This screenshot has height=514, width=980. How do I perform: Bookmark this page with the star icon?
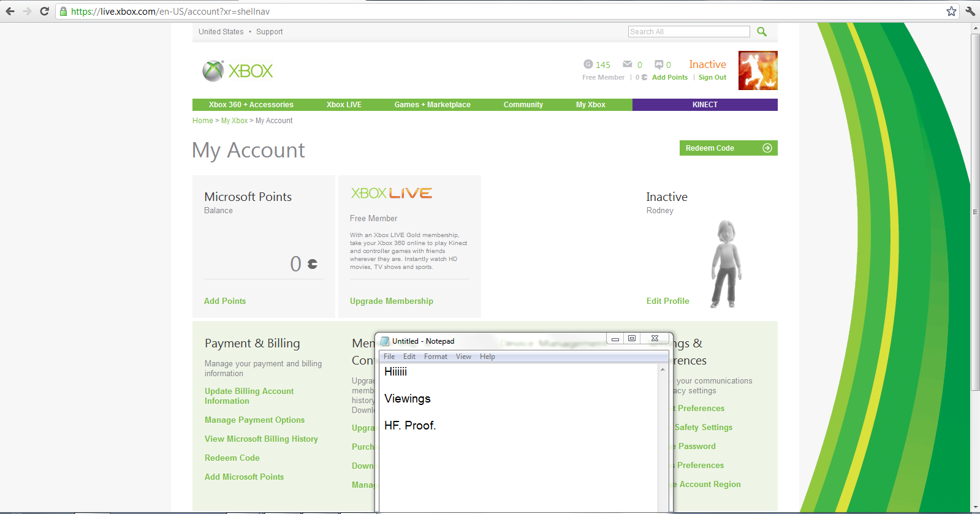click(951, 11)
